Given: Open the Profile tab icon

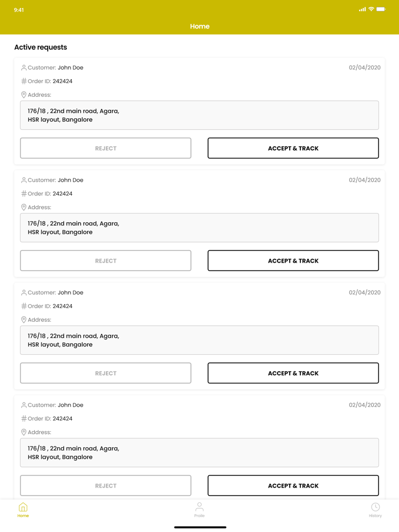Looking at the screenshot, I should 199,507.
